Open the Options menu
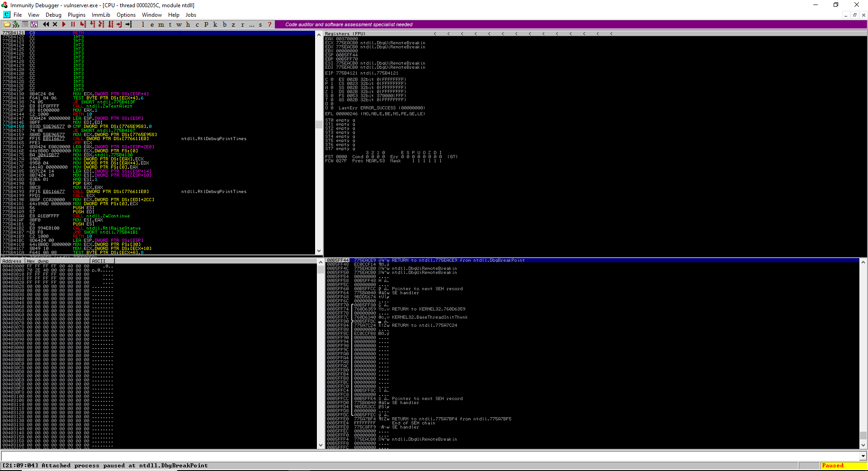 [126, 15]
